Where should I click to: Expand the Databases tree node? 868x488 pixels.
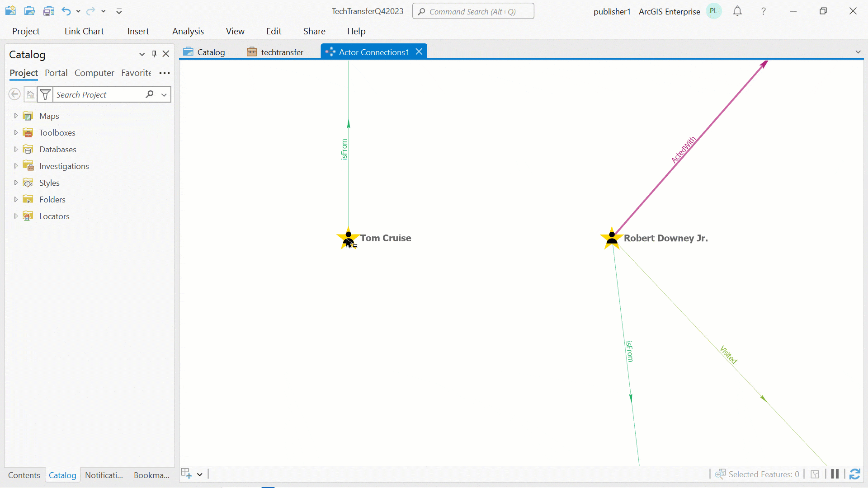16,149
